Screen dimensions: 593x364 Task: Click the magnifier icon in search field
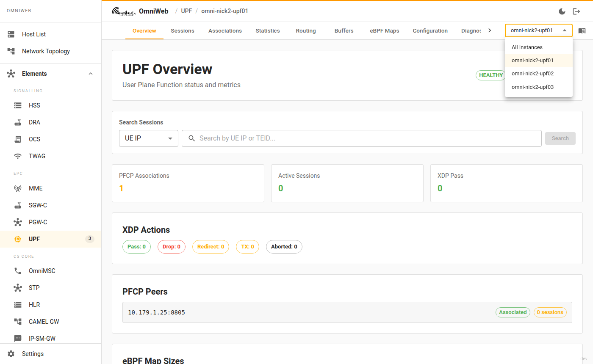point(192,138)
